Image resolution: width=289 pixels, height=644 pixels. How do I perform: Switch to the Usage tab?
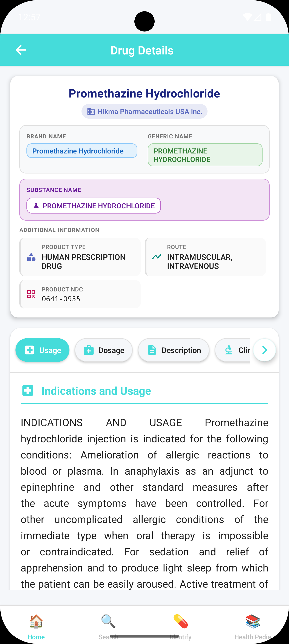42,350
